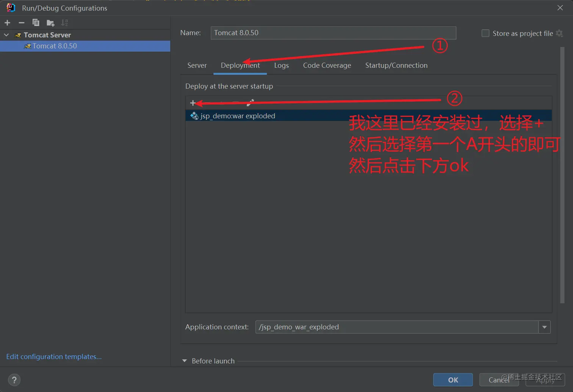
Task: Remove the selected configuration with minus icon
Action: coord(22,23)
